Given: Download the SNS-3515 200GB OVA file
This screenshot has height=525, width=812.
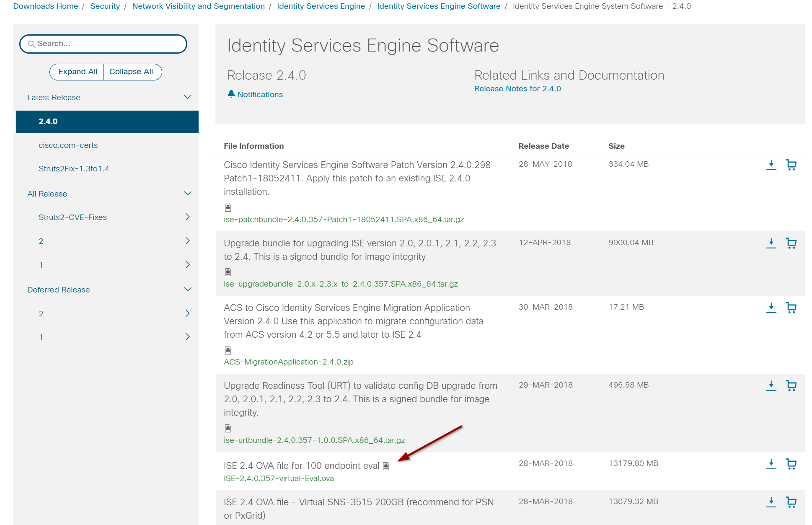Looking at the screenshot, I should coord(771,502).
